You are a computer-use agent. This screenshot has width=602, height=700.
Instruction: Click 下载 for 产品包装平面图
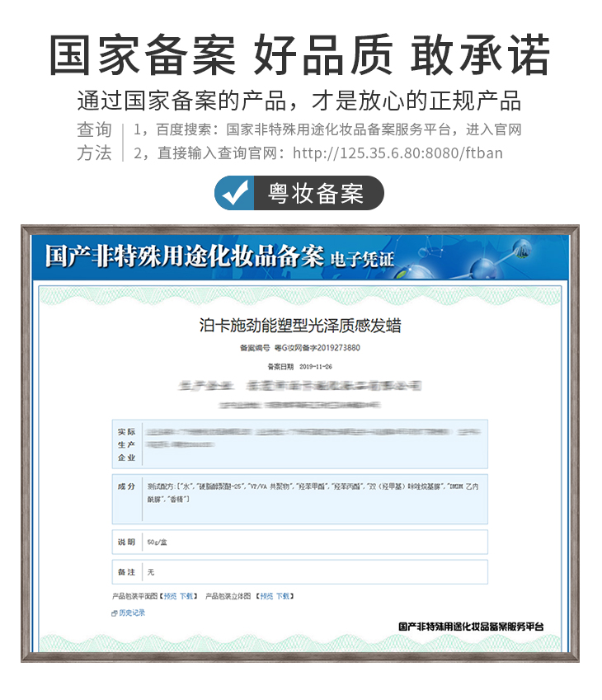pyautogui.click(x=187, y=595)
